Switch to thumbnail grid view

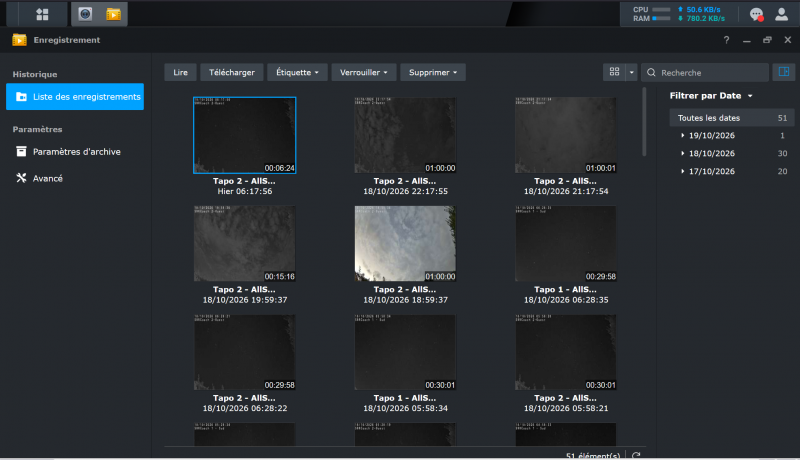614,72
